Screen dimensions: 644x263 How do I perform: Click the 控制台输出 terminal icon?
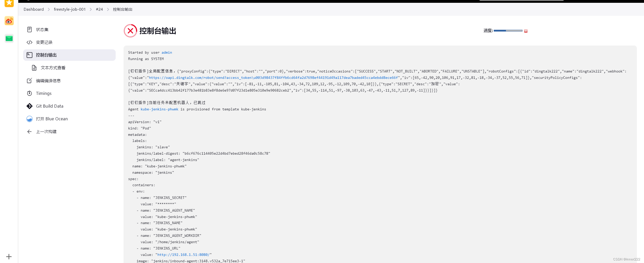(29, 55)
